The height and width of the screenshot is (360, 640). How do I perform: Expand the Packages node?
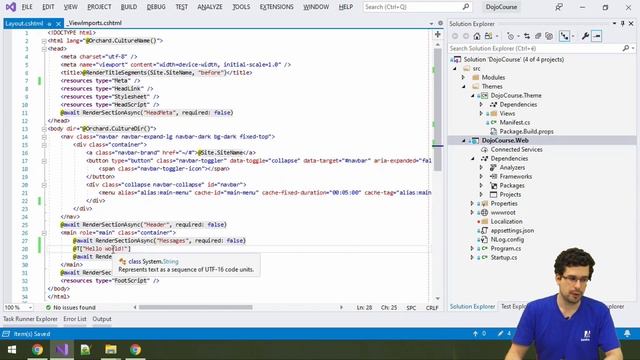[481, 185]
